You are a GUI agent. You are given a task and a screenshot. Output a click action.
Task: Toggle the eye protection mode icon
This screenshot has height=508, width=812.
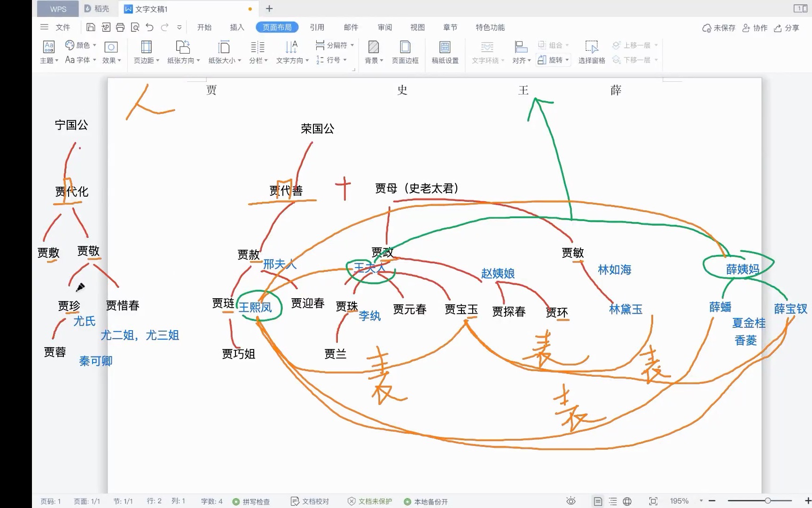click(x=571, y=501)
